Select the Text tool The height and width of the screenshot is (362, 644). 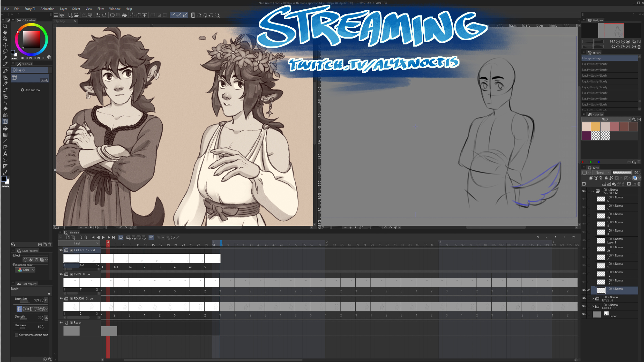tap(5, 154)
